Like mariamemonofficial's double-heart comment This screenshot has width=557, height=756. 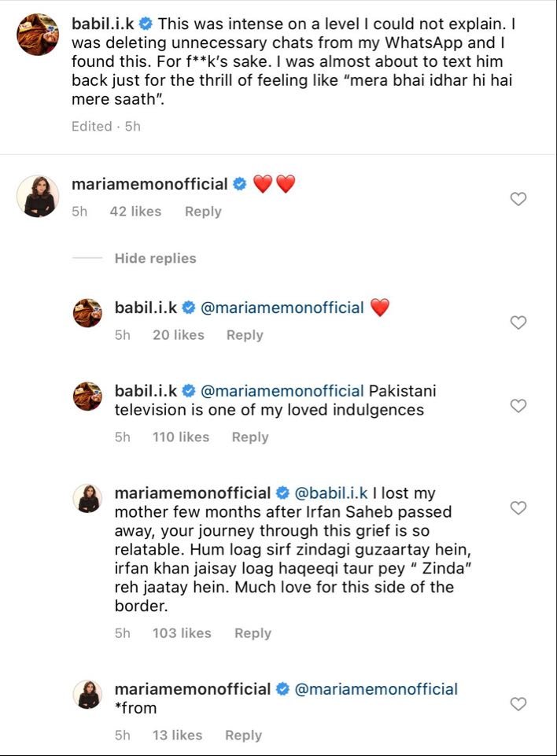(x=518, y=200)
